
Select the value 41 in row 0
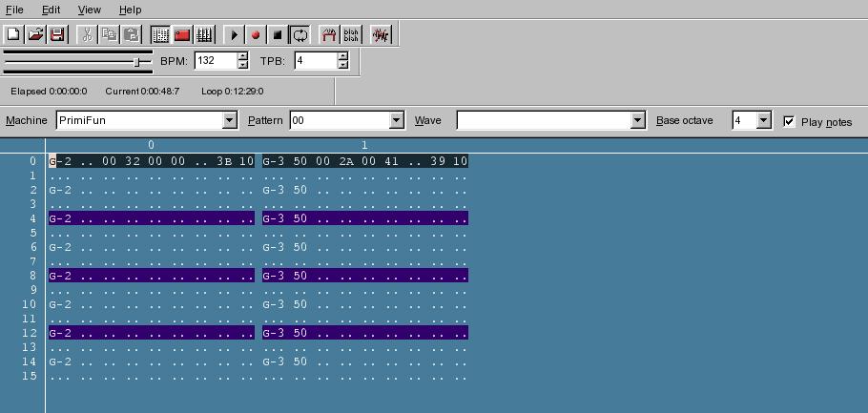click(x=391, y=161)
